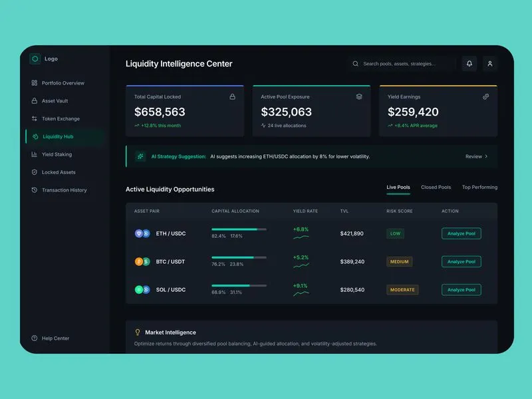Click the $658,563 total value
Screen dimensions: 532x399
[160, 112]
